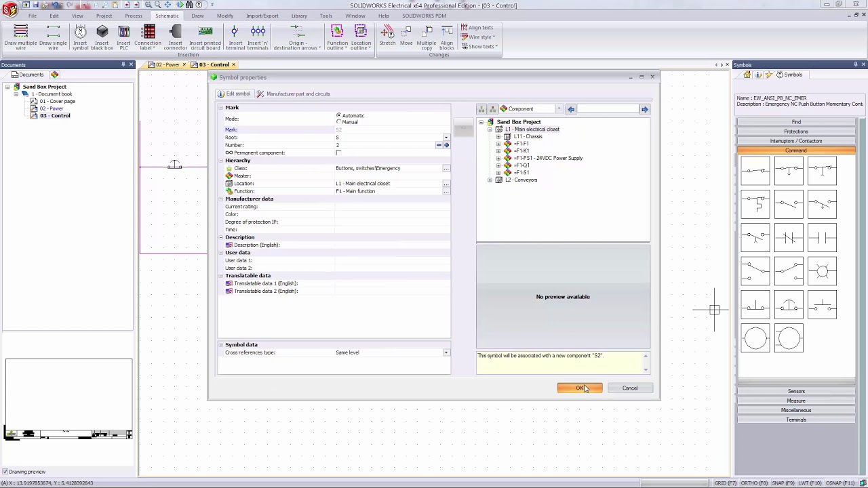Pick the normally closed contact symbol in palette
868x488 pixels.
pyautogui.click(x=789, y=238)
